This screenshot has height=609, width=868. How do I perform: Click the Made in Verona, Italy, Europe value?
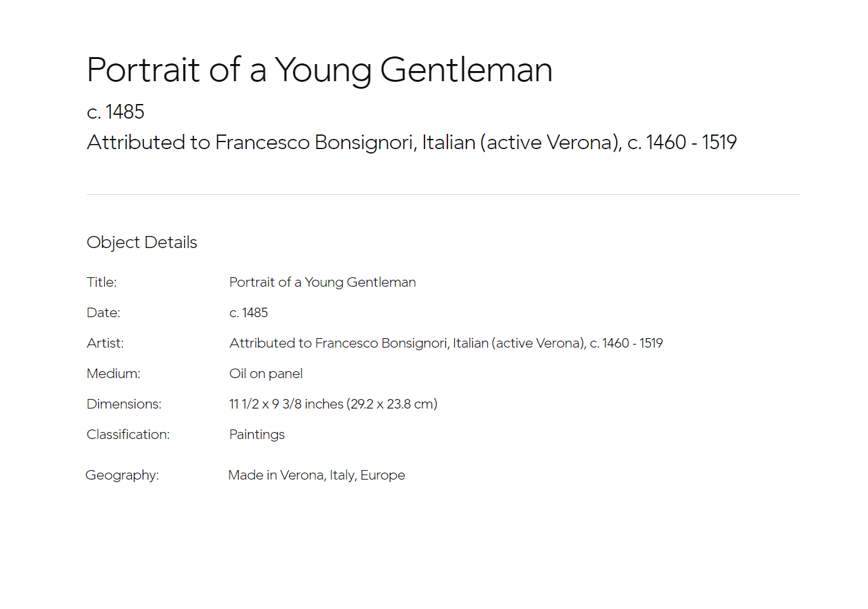coord(317,475)
